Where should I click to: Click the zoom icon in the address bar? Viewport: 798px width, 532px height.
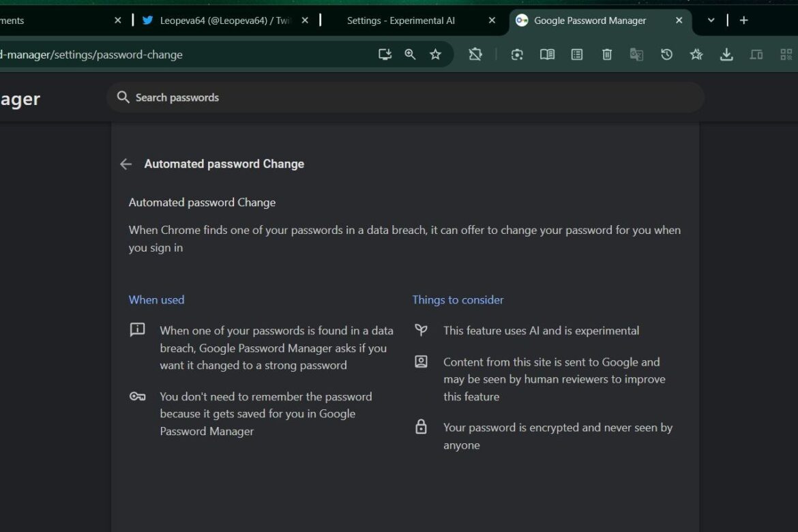pyautogui.click(x=410, y=54)
